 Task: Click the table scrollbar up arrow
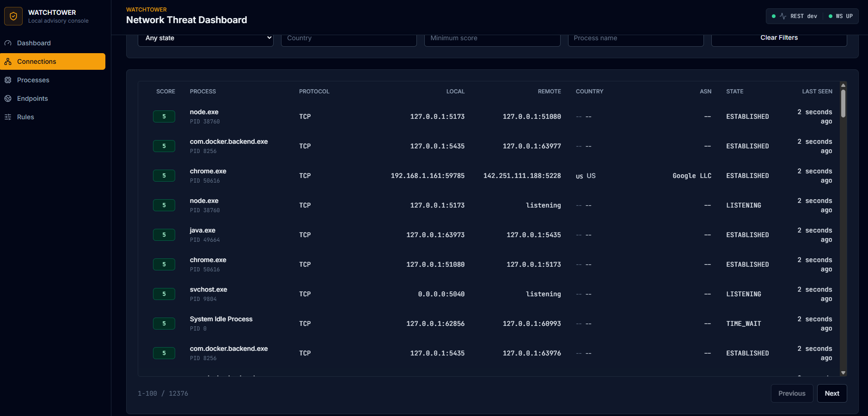click(843, 85)
